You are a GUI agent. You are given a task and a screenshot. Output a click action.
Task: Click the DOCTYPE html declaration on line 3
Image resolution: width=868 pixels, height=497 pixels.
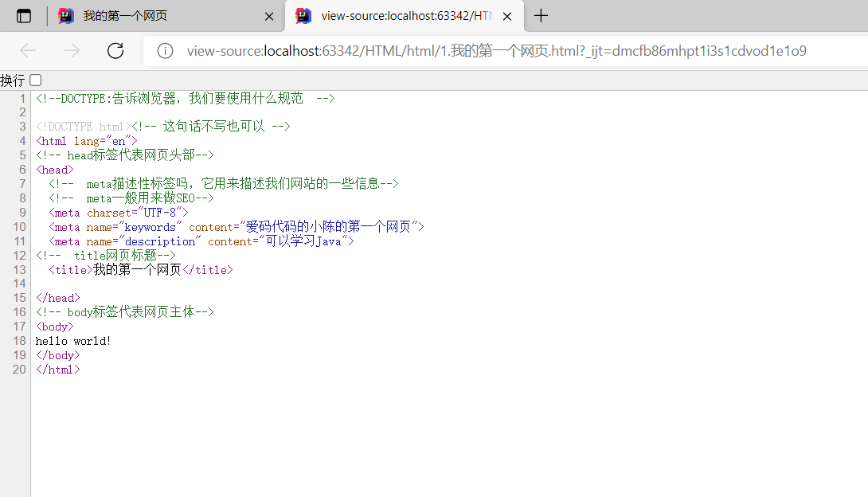coord(80,126)
